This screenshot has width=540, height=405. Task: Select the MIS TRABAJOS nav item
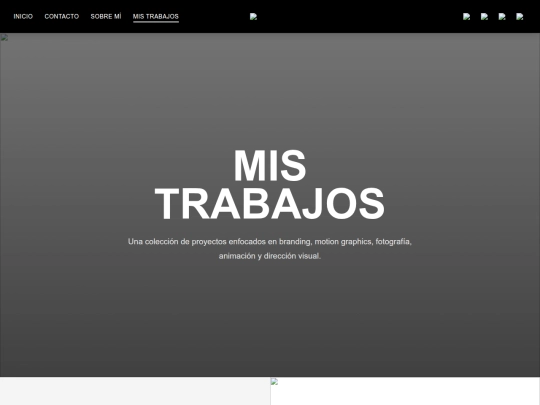coord(156,16)
